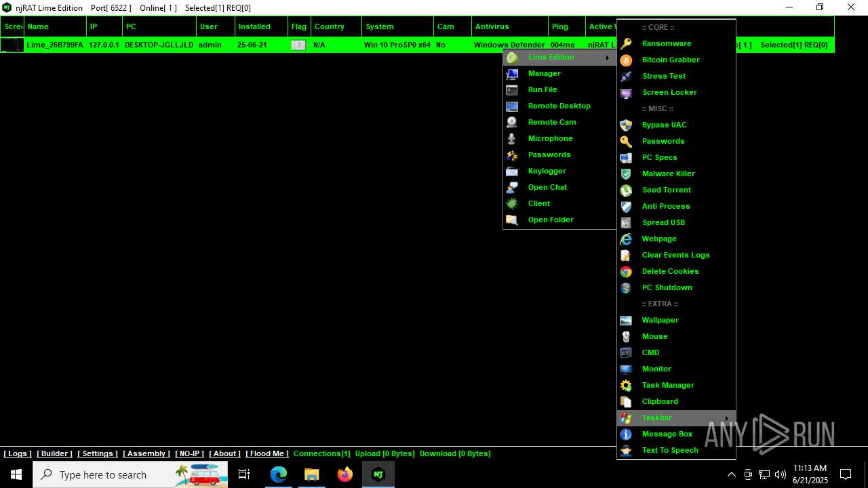Click the Clipboard icon
868x488 pixels.
626,401
